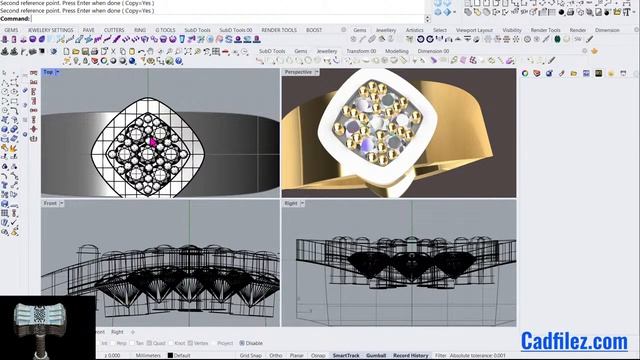Click the Pan hand icon

pyautogui.click(x=151, y=52)
